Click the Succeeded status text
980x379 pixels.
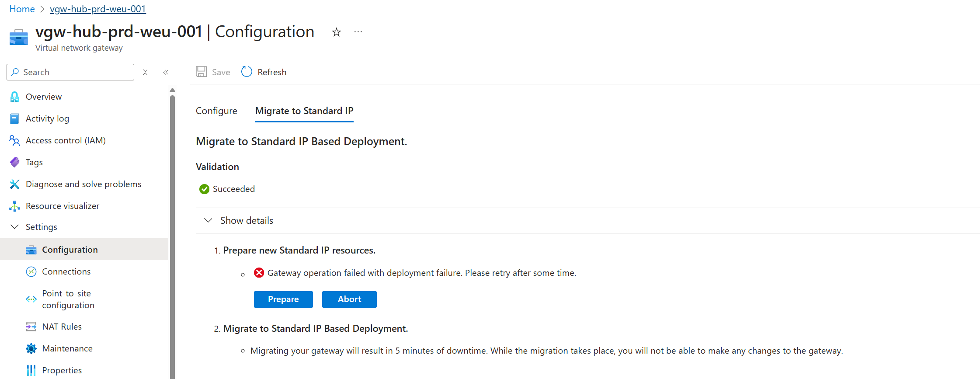pos(234,189)
